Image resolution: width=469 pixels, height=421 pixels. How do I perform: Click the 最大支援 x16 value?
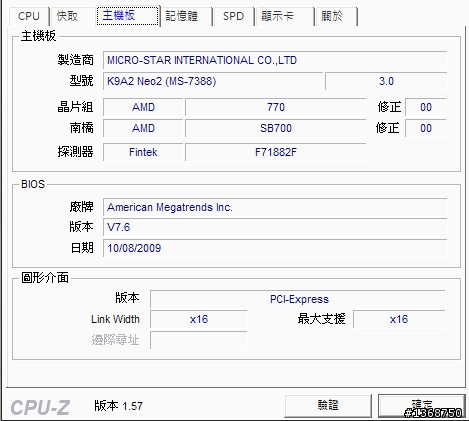click(399, 319)
